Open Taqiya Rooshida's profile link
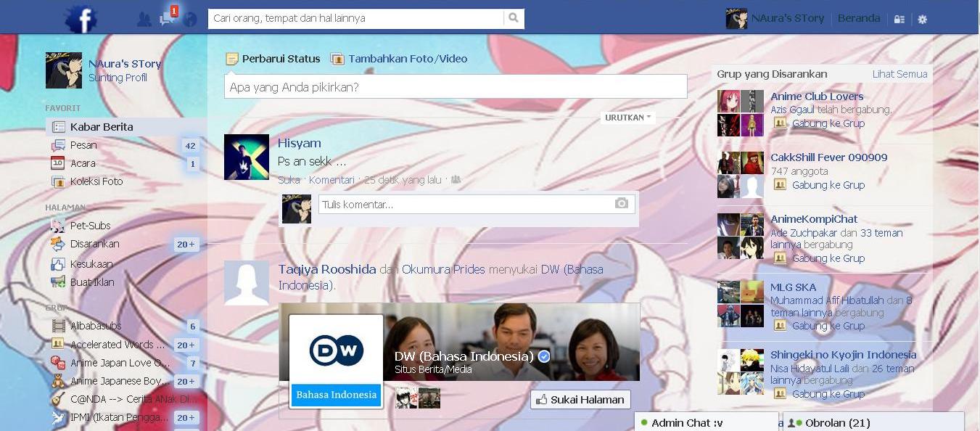980x431 pixels. (x=327, y=269)
